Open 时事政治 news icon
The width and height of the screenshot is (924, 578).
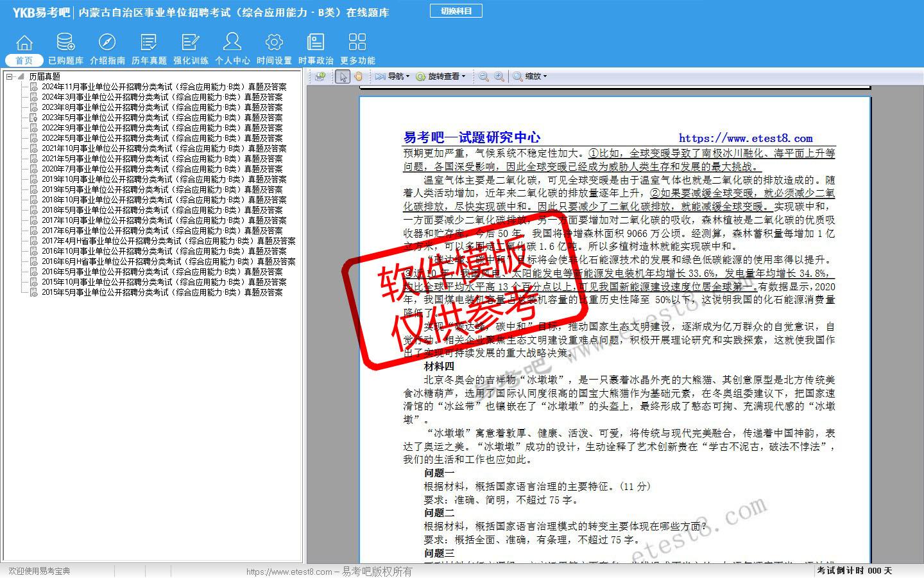click(x=316, y=43)
